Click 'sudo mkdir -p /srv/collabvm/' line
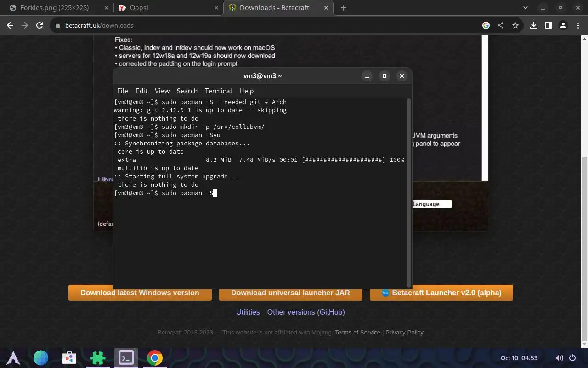This screenshot has width=588, height=368. point(189,127)
